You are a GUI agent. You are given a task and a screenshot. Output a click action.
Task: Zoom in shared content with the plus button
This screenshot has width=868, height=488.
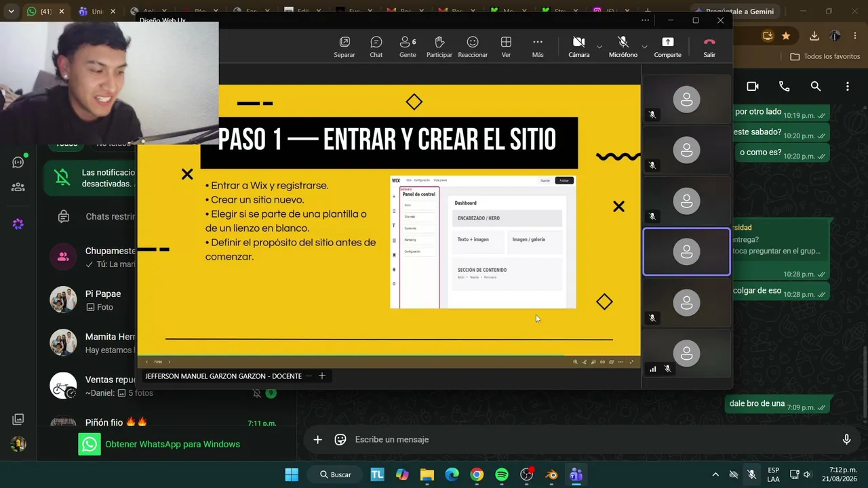click(322, 376)
